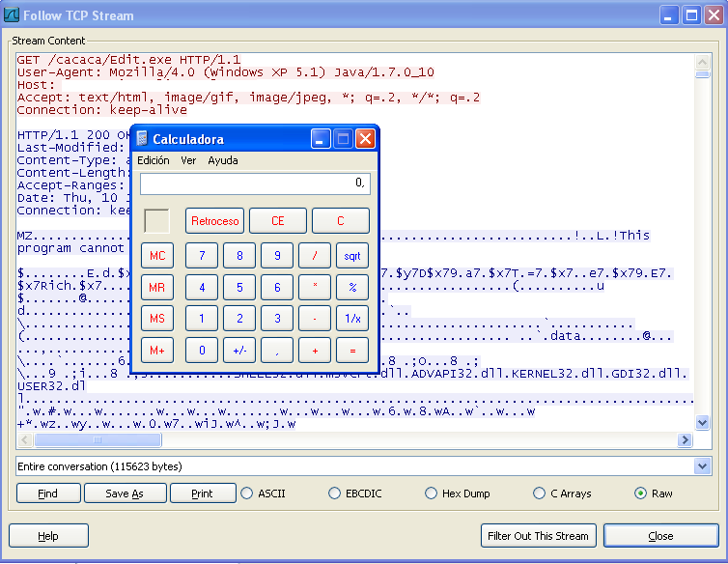Open the Ayuda menu in Calculadora

pos(223,160)
